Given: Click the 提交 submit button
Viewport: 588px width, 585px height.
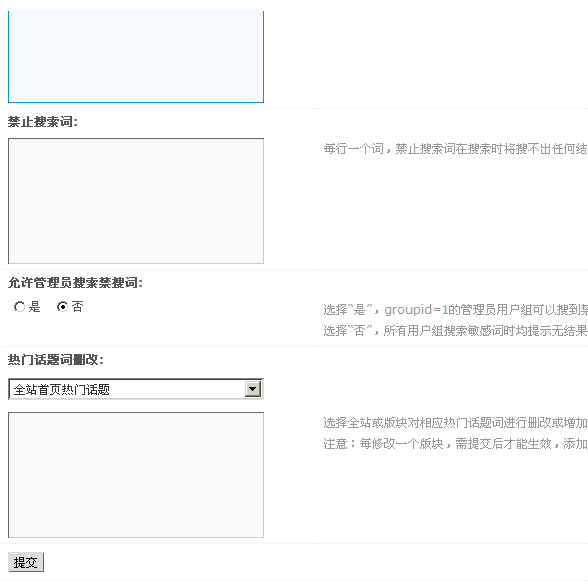Looking at the screenshot, I should (x=26, y=562).
